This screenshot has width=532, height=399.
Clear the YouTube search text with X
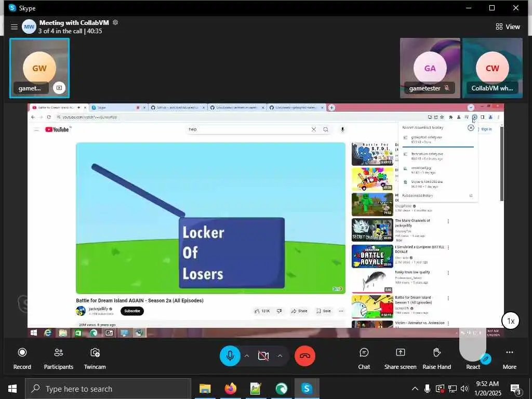point(313,129)
